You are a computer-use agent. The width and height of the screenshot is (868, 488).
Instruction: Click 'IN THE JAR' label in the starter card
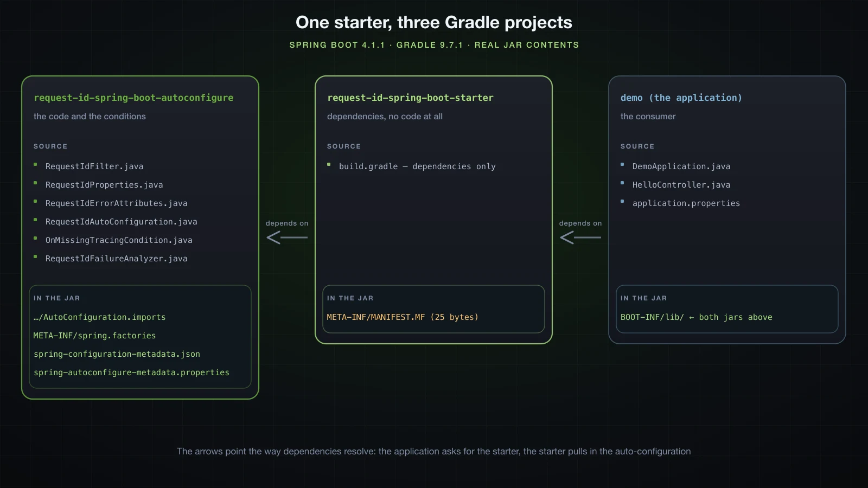(350, 298)
